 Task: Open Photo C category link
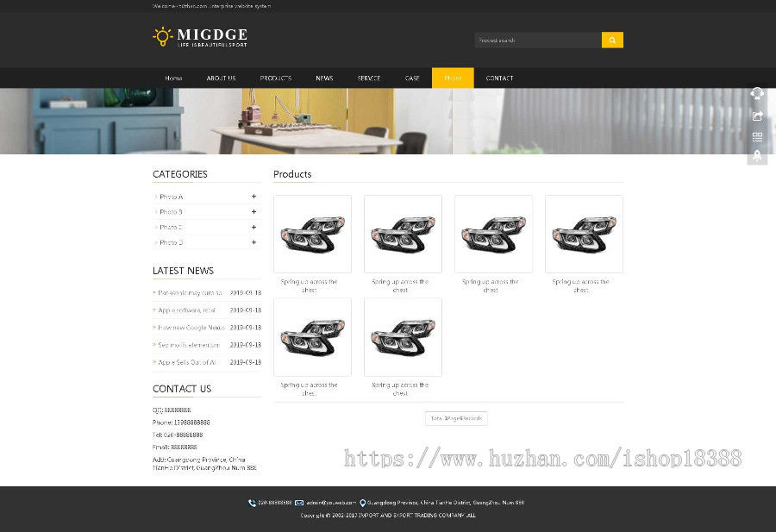click(x=172, y=228)
